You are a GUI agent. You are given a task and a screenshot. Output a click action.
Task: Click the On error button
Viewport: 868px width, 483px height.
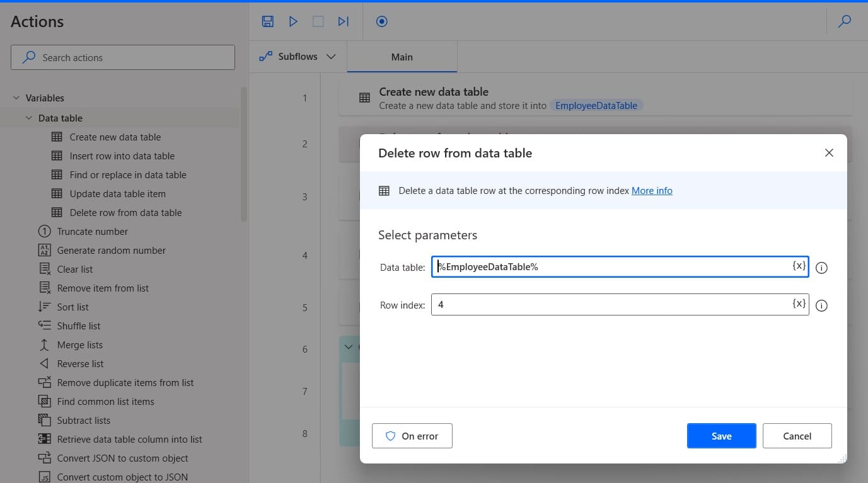(412, 436)
